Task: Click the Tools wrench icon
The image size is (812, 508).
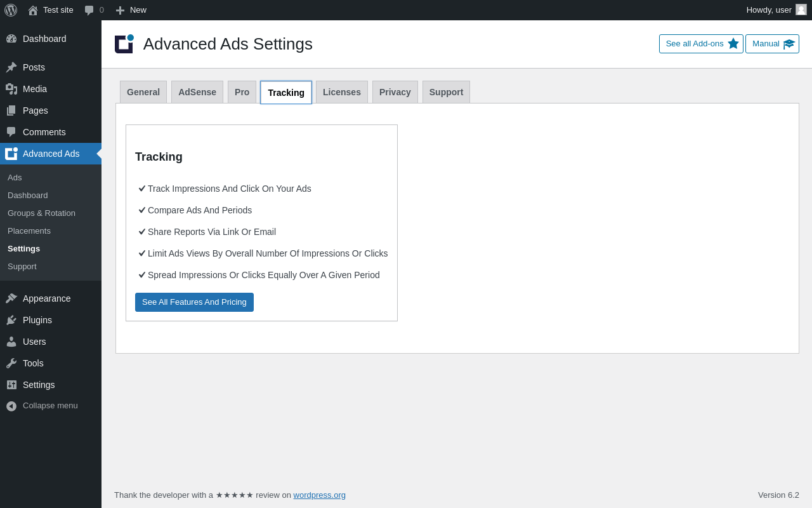Action: pyautogui.click(x=11, y=363)
